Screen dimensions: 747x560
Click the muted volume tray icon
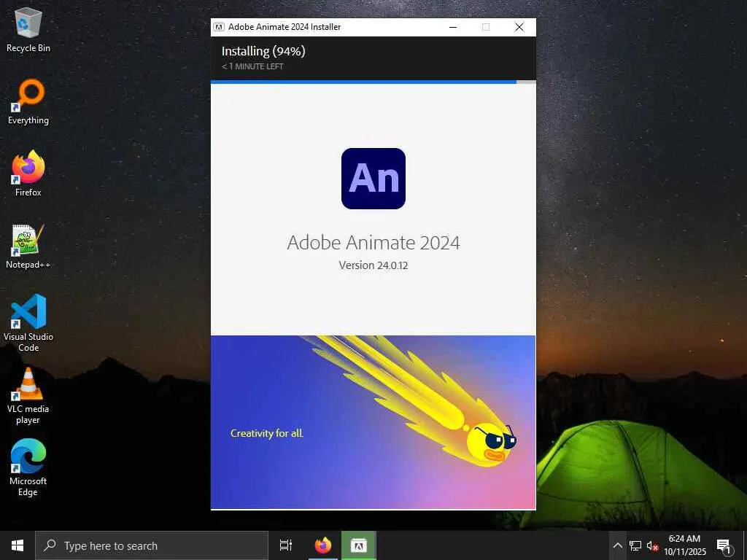tap(652, 545)
